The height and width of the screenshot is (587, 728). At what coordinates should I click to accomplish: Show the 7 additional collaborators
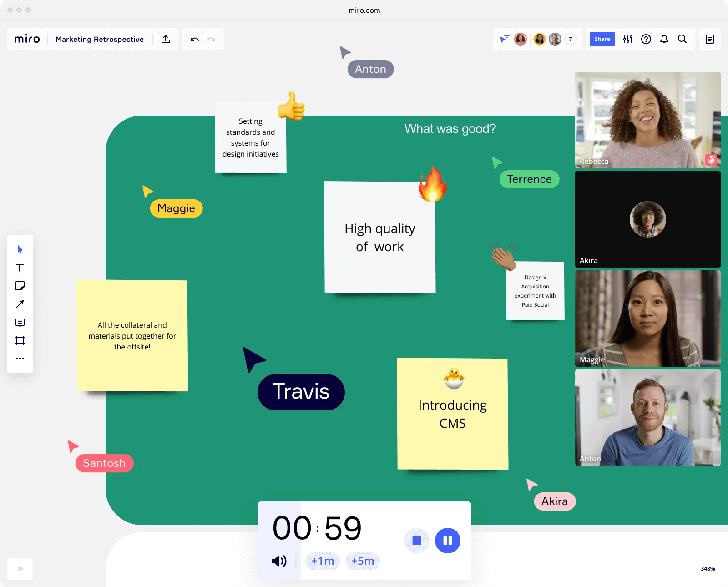[571, 39]
